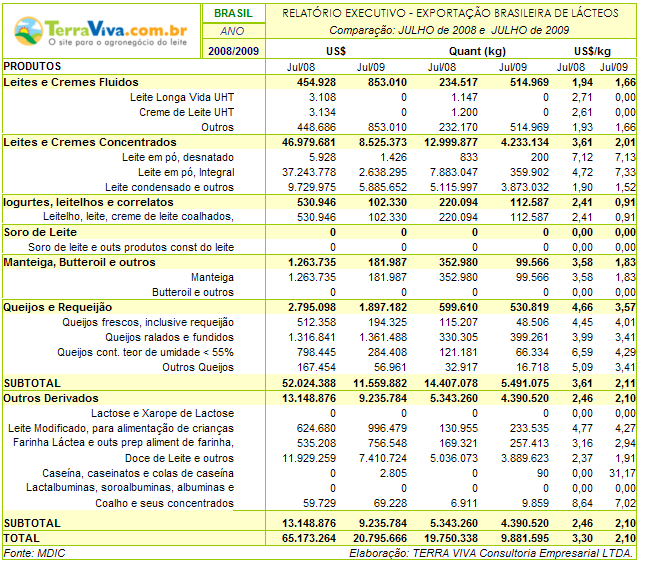The image size is (645, 565).
Task: Click the subtotal value 11.559.882
Action: pyautogui.click(x=380, y=383)
